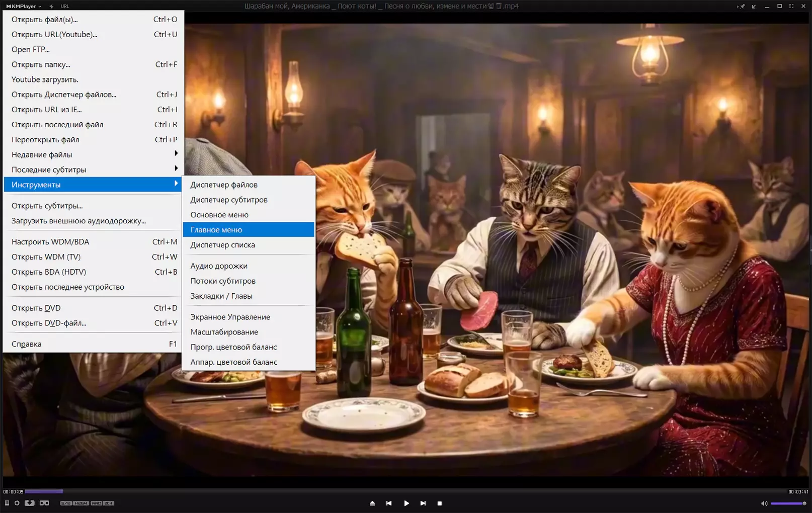Click the lightning bolt icon in title bar
Screen dimensions: 812x513
pyautogui.click(x=51, y=6)
